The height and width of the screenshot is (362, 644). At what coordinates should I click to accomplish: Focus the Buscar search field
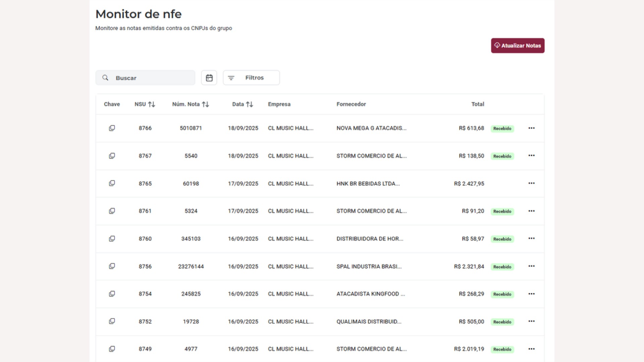[145, 78]
